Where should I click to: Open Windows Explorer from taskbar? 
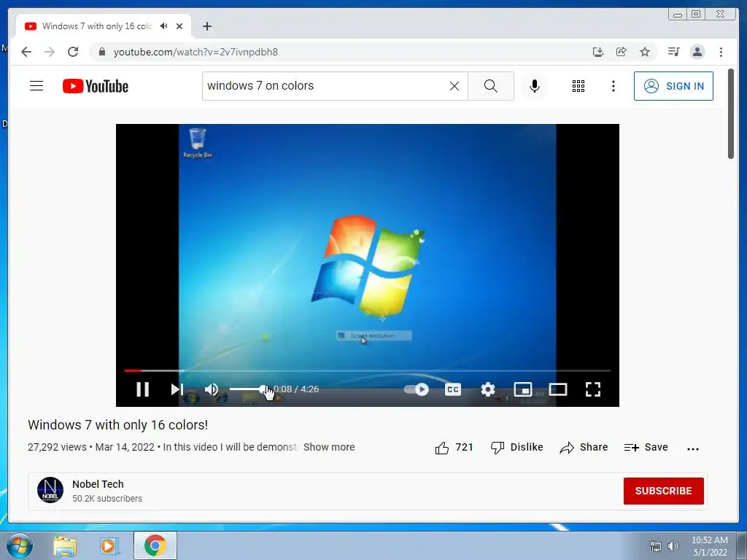point(65,546)
